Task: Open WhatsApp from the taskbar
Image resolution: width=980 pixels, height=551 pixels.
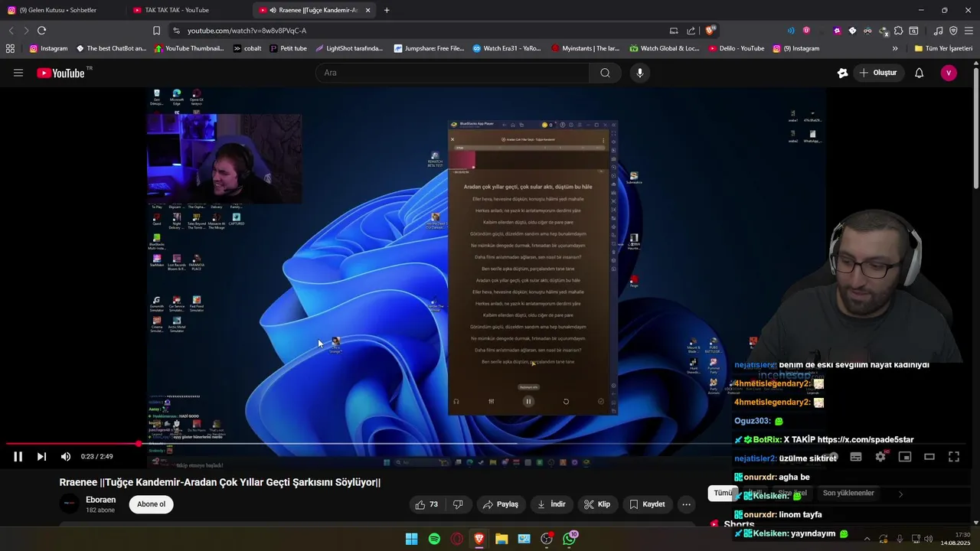Action: tap(570, 539)
